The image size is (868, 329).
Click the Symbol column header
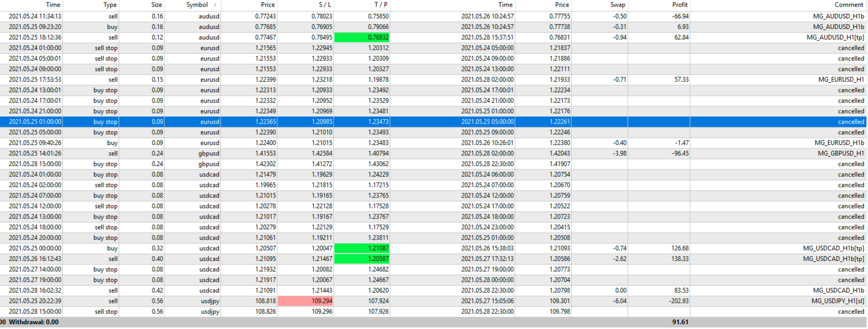(x=197, y=5)
